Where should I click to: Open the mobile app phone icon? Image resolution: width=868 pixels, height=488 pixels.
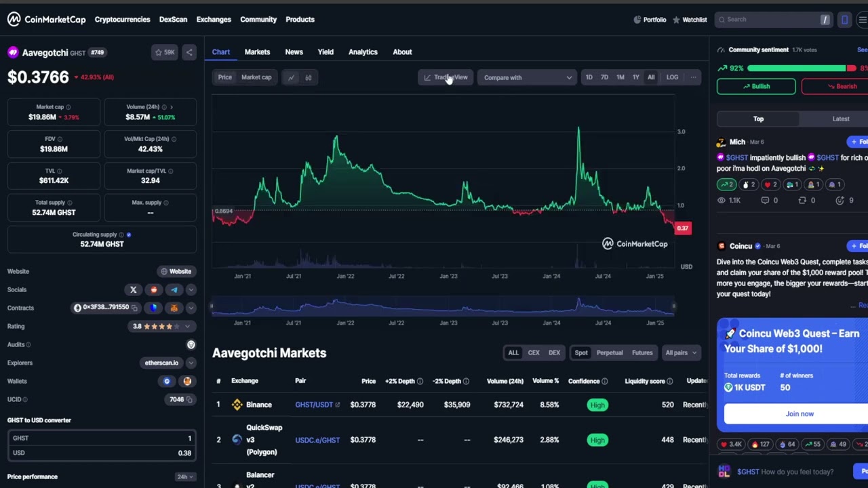(x=844, y=20)
